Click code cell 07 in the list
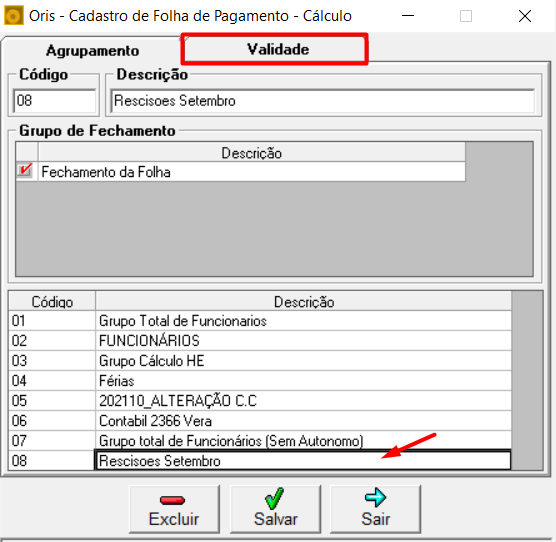This screenshot has width=556, height=542. 52,441
